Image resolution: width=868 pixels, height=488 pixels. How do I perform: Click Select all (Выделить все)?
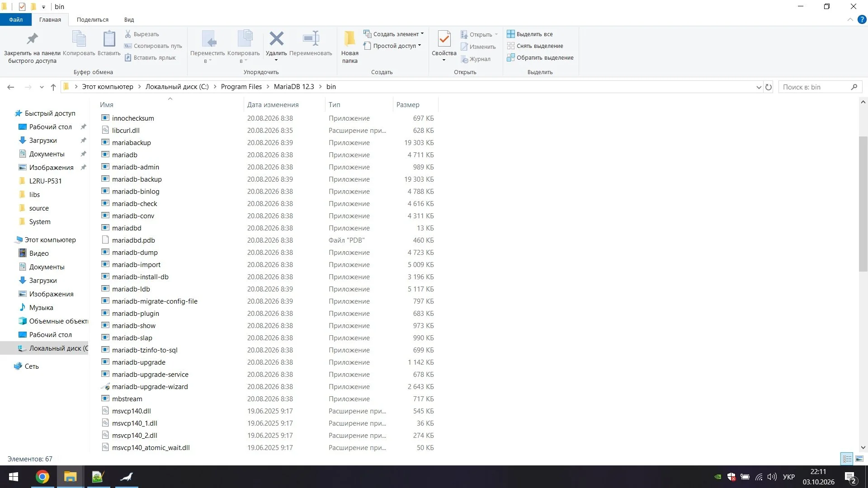[530, 34]
